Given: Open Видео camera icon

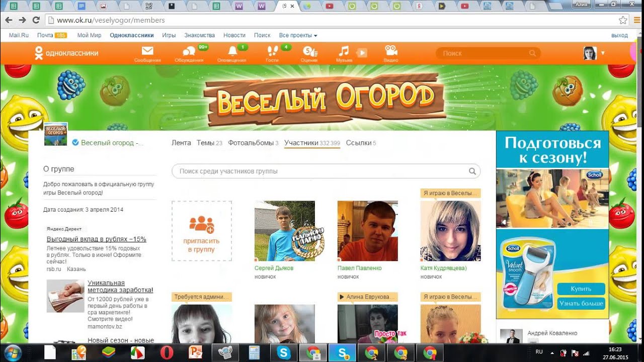Looking at the screenshot, I should coord(391,51).
